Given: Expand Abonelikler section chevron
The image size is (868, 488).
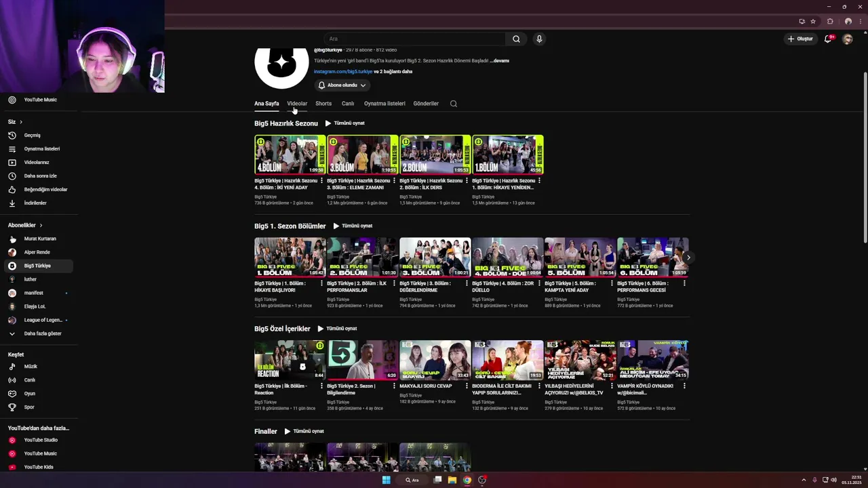Looking at the screenshot, I should (41, 225).
